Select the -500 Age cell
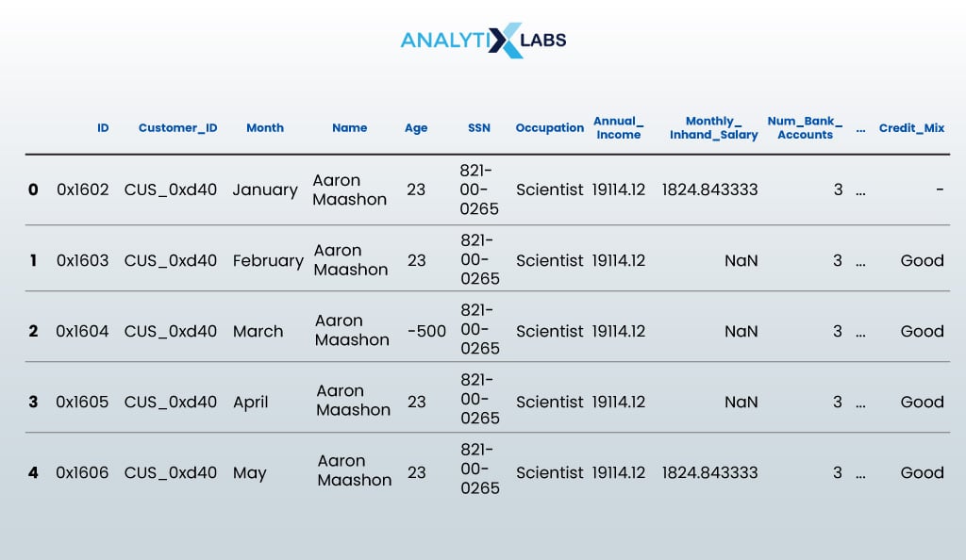Screen dimensions: 966x560 point(426,331)
